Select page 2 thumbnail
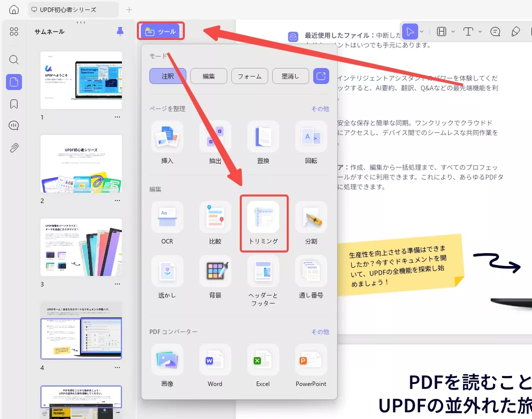Screen dimensions: 532x419 click(81, 163)
